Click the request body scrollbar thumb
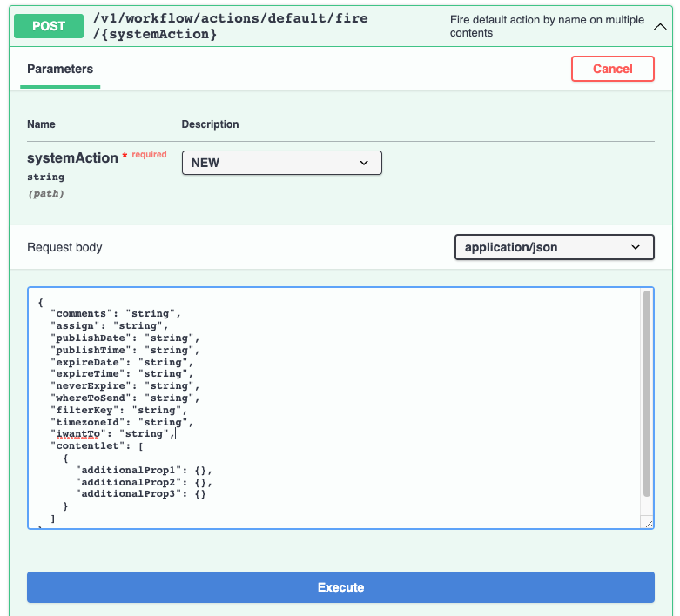Image resolution: width=680 pixels, height=616 pixels. click(x=647, y=392)
